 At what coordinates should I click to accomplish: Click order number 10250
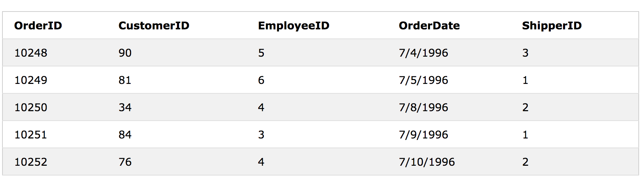pos(31,107)
